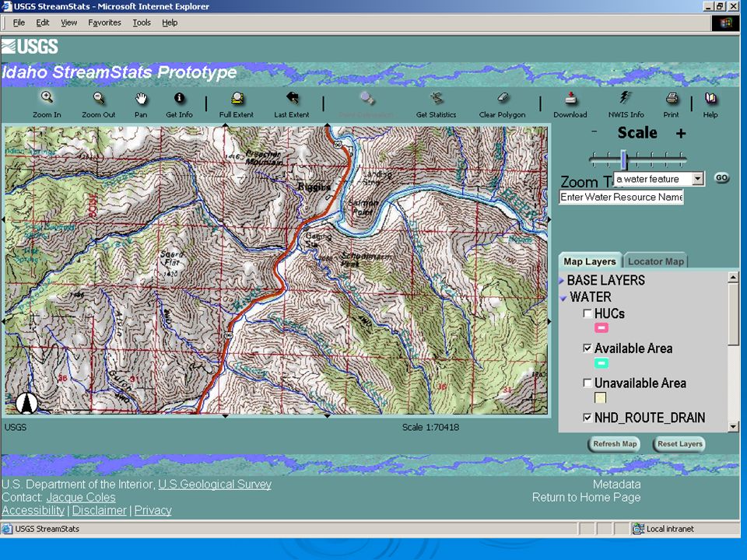This screenshot has height=560, width=747.
Task: Follow the U.S. Geological Survey link
Action: 215,485
